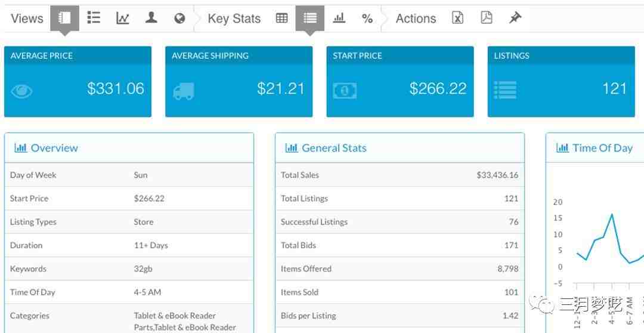Viewport: 644px width, 333px height.
Task: Click the 11+ Days duration value
Action: (x=151, y=245)
